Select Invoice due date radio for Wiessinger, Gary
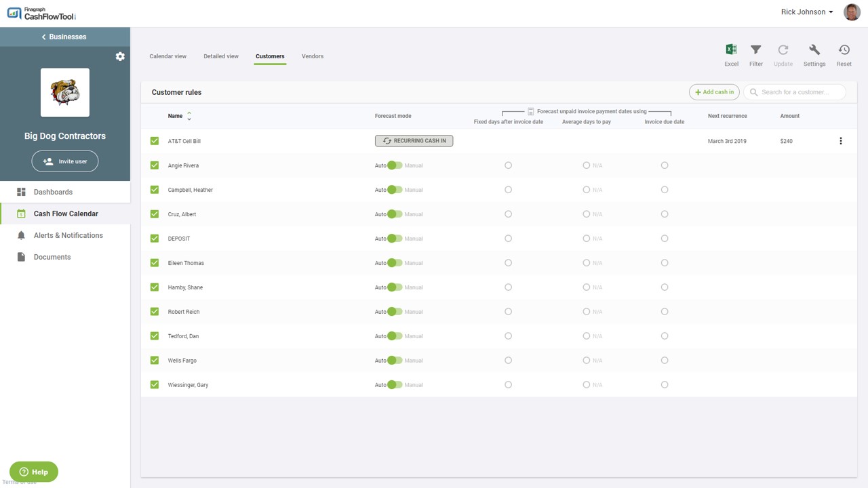This screenshot has width=868, height=488. click(x=665, y=385)
